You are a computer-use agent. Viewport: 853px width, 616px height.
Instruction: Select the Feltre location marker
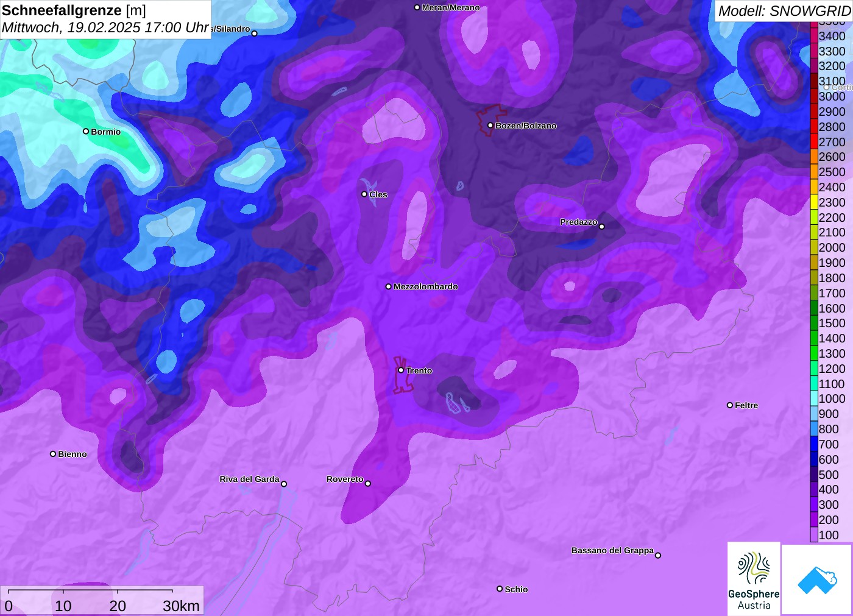pos(730,405)
